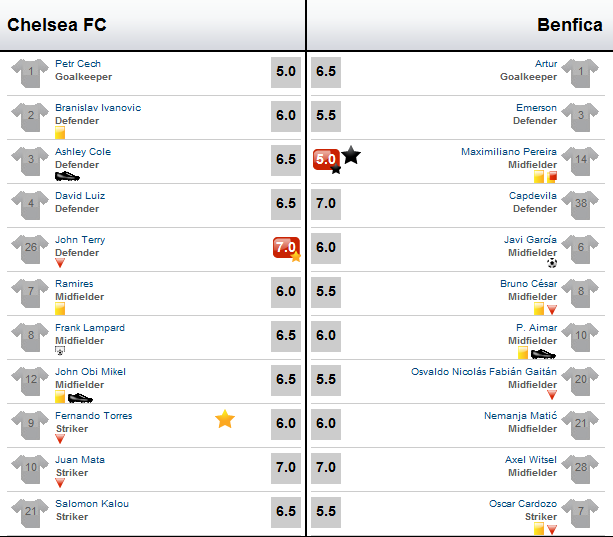The width and height of the screenshot is (613, 537).
Task: Click the substitution arrow under Juan Mata
Action: click(x=60, y=483)
